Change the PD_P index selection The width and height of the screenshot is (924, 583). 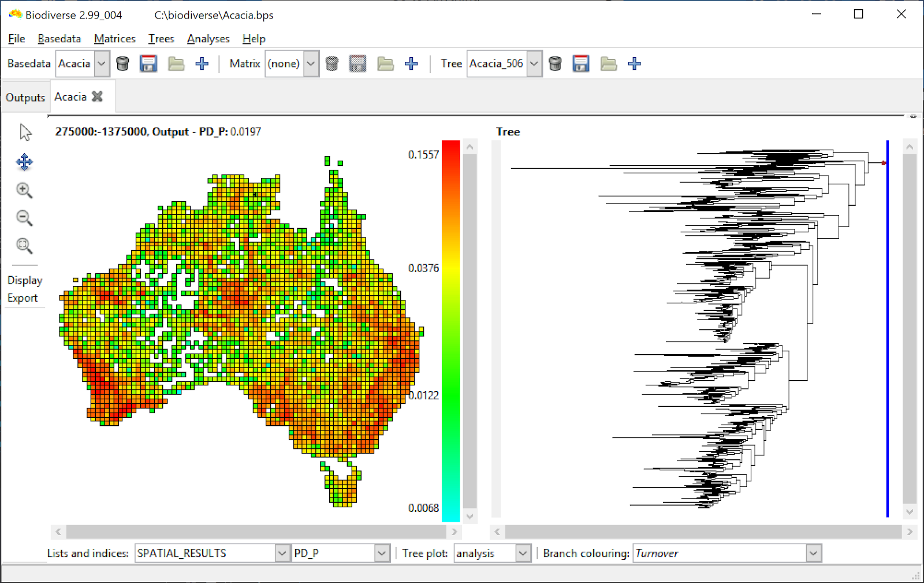381,553
